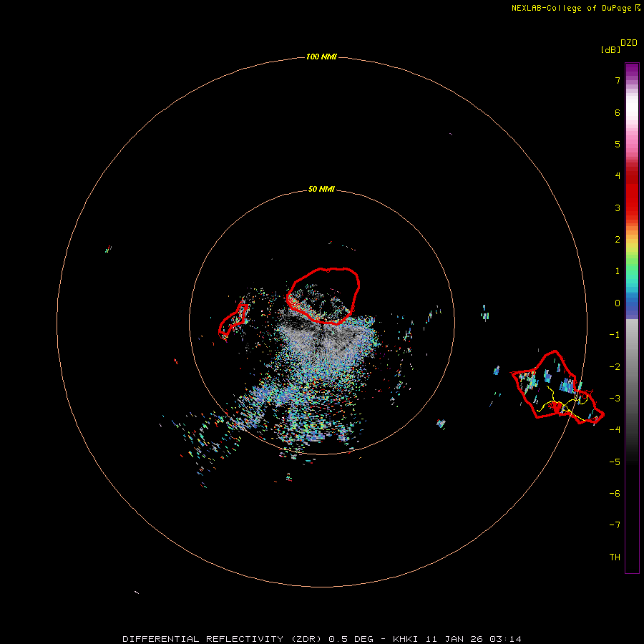Click the 0 value on color scale

pos(618,303)
